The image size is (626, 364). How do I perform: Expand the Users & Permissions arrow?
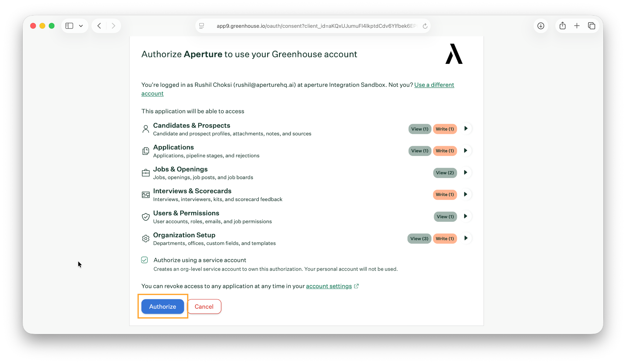pos(466,216)
